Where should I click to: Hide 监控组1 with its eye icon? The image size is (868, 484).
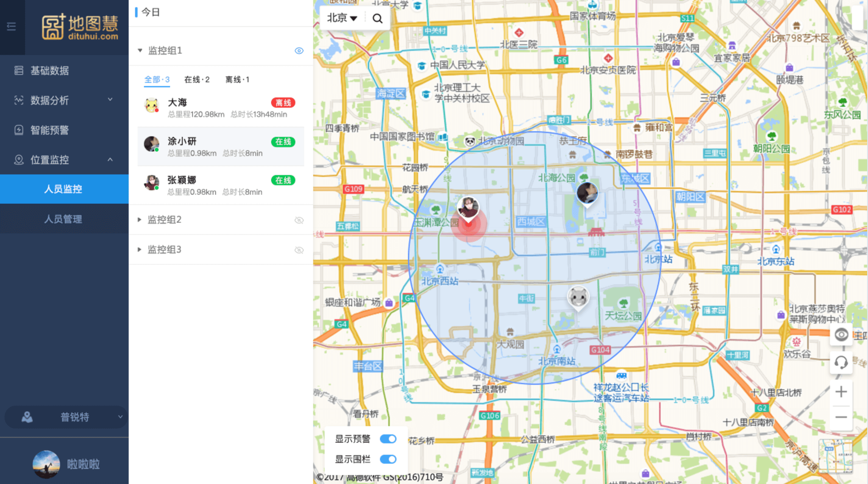(299, 50)
